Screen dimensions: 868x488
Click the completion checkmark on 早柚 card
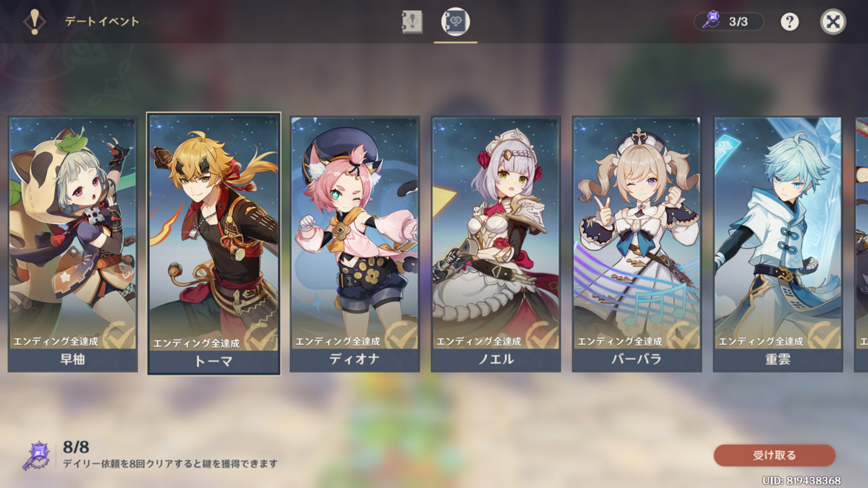(x=118, y=335)
